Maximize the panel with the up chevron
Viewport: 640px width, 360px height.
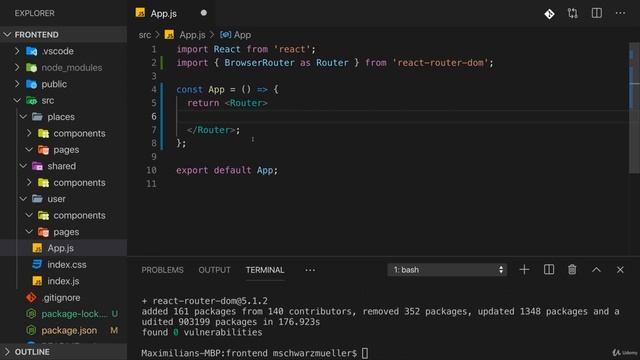pos(596,269)
